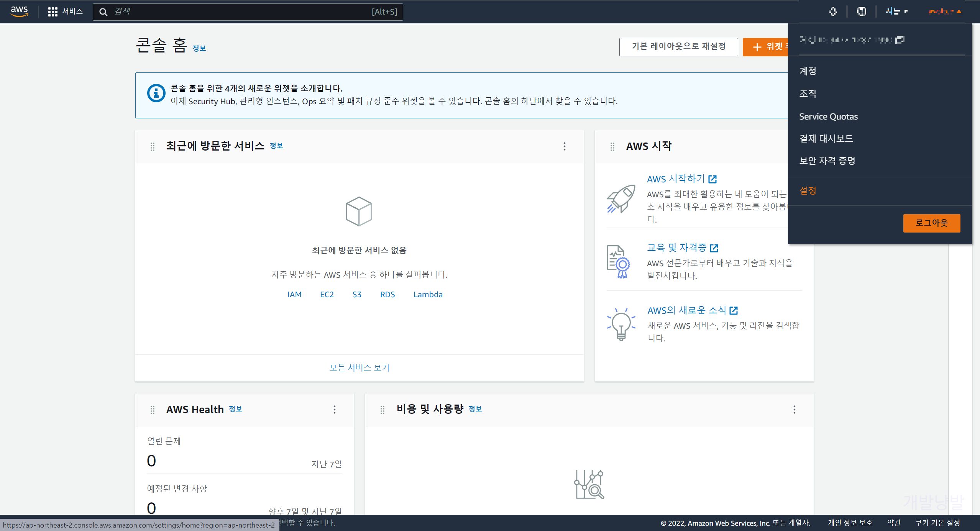980x531 pixels.
Task: Click the AWS logo
Action: point(19,11)
